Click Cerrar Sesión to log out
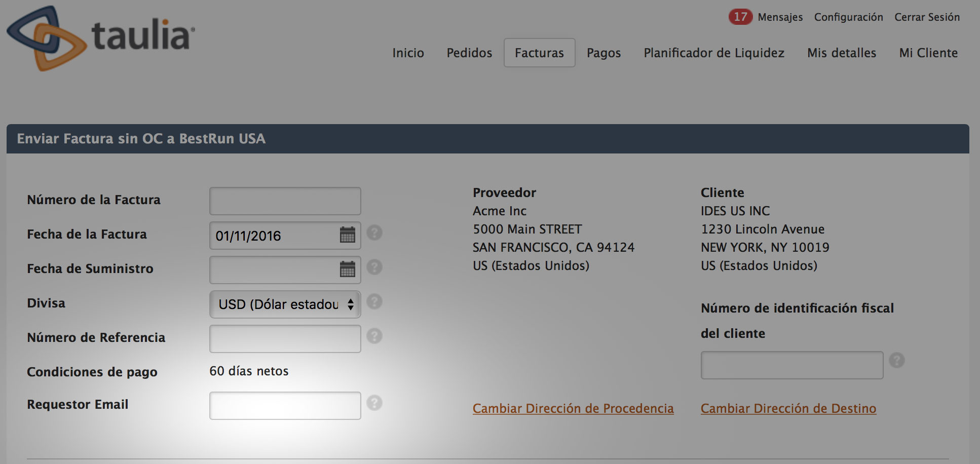980x464 pixels. (x=927, y=17)
